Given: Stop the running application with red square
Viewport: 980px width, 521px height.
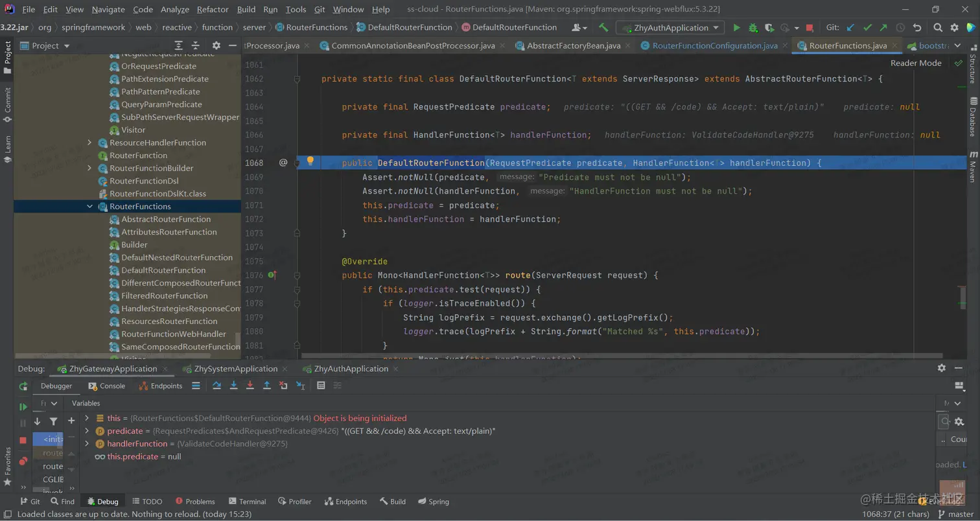Looking at the screenshot, I should 810,28.
